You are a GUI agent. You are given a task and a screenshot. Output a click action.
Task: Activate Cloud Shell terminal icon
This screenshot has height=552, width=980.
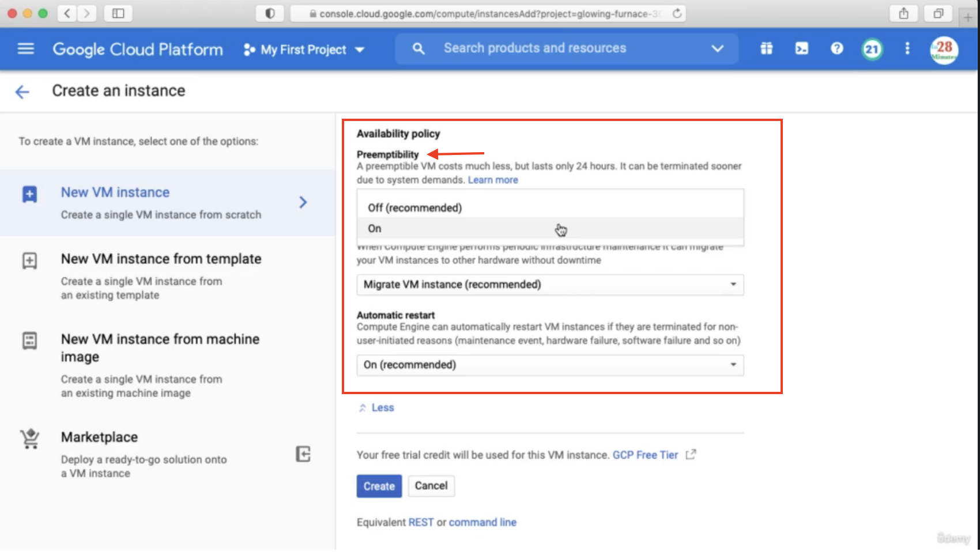[801, 48]
